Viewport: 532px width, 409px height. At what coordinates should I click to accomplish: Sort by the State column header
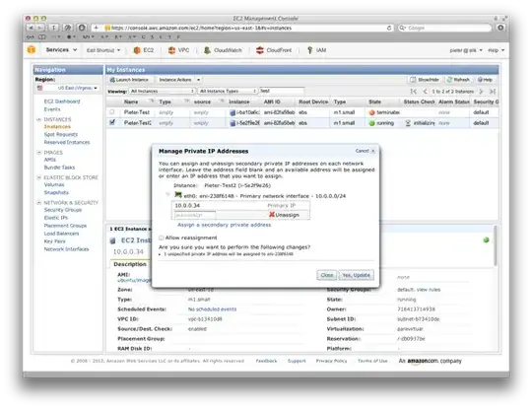click(x=375, y=102)
